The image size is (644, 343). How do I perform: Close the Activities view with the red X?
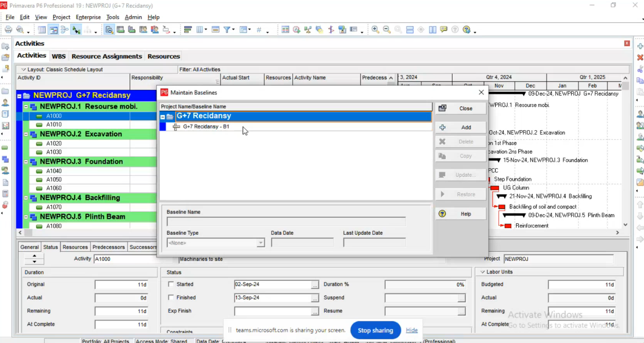[x=627, y=43]
